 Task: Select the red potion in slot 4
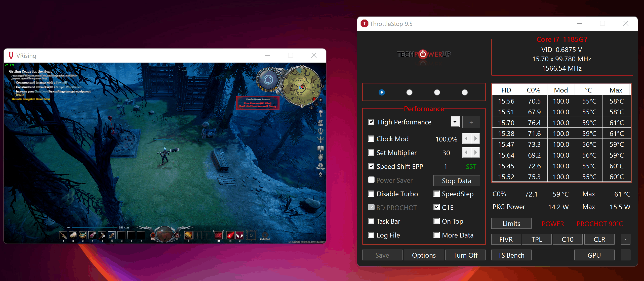pyautogui.click(x=92, y=235)
